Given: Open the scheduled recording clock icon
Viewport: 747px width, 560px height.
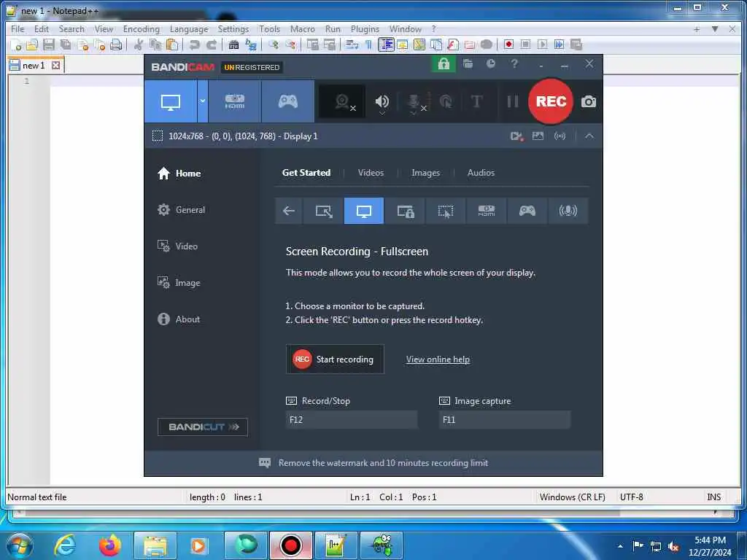Looking at the screenshot, I should click(x=491, y=64).
